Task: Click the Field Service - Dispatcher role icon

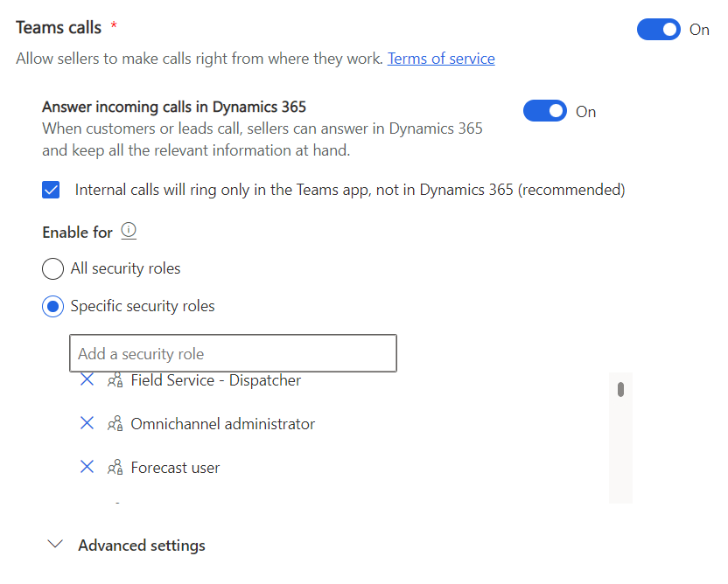Action: point(115,380)
